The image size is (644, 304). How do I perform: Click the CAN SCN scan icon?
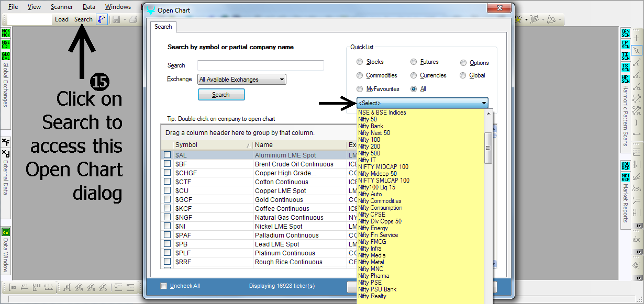coord(626,33)
